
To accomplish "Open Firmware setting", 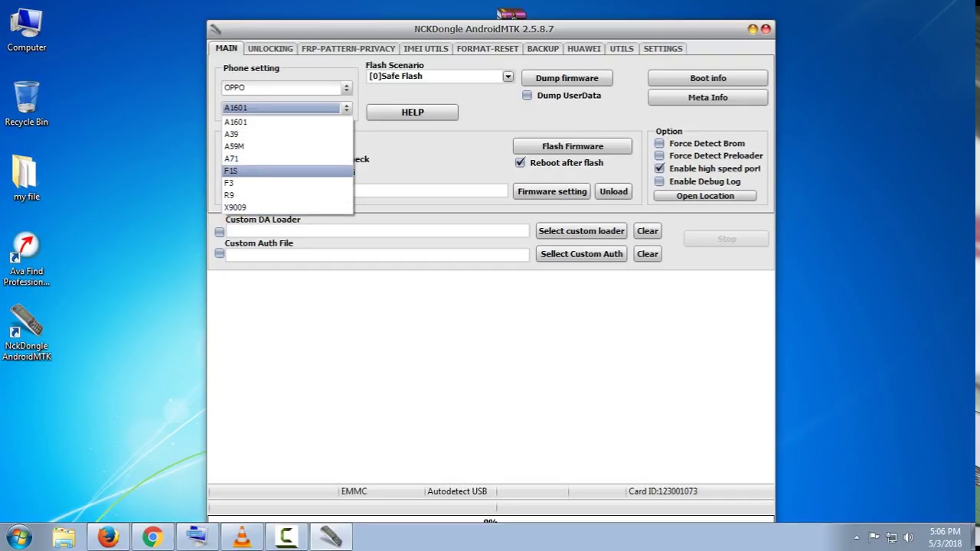I will pyautogui.click(x=552, y=191).
